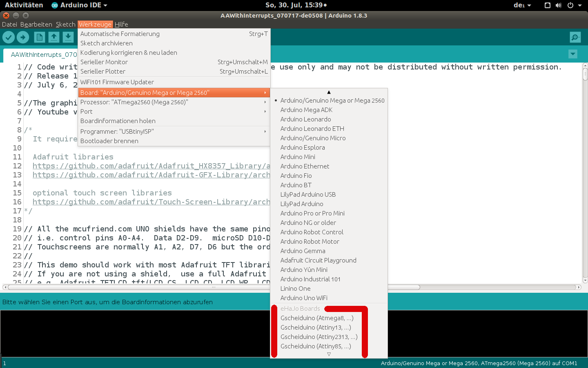
Task: Choose Arduino NG or older
Action: (x=329, y=223)
